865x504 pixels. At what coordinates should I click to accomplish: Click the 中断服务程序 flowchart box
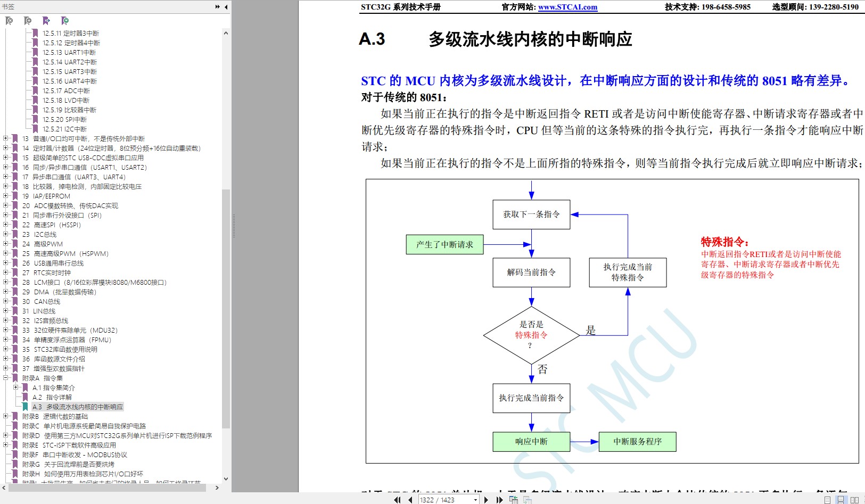(637, 442)
